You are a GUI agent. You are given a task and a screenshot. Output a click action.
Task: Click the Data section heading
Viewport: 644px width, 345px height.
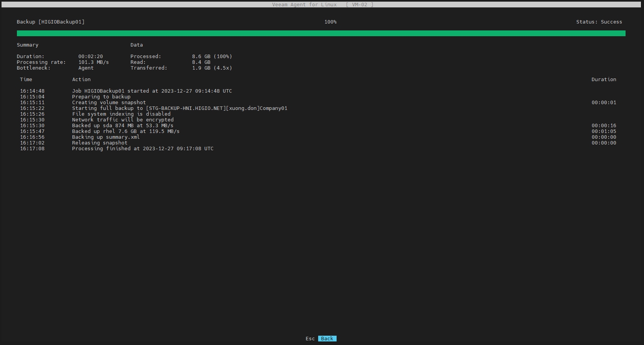pos(136,45)
